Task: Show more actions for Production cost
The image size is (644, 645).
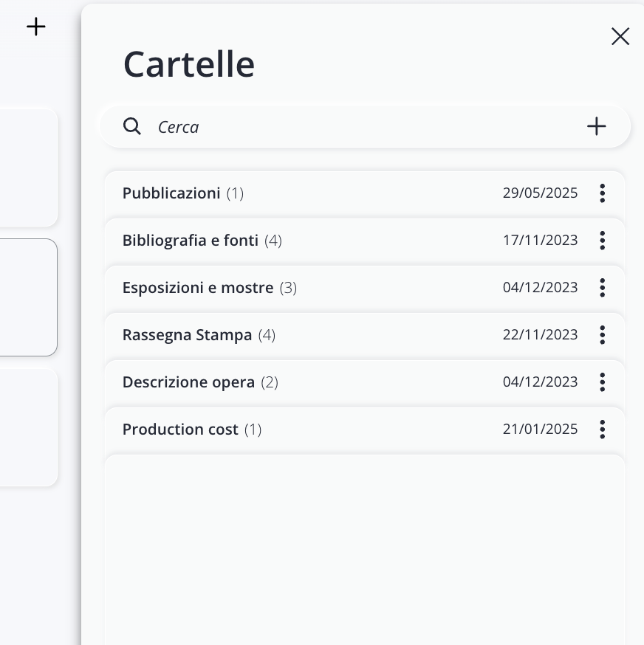Action: pyautogui.click(x=603, y=430)
